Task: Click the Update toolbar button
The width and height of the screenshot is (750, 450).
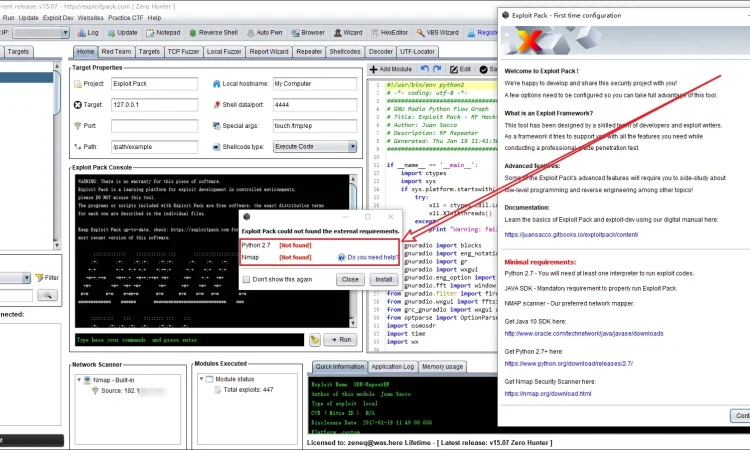Action: tap(122, 33)
